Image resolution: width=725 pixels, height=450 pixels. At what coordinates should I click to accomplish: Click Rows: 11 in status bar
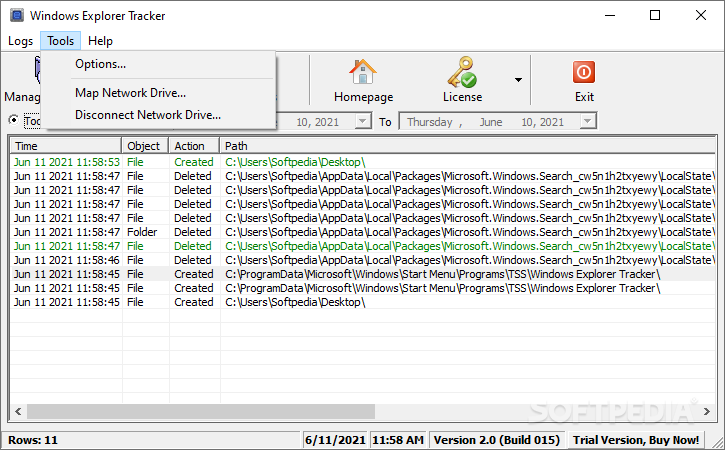(33, 440)
